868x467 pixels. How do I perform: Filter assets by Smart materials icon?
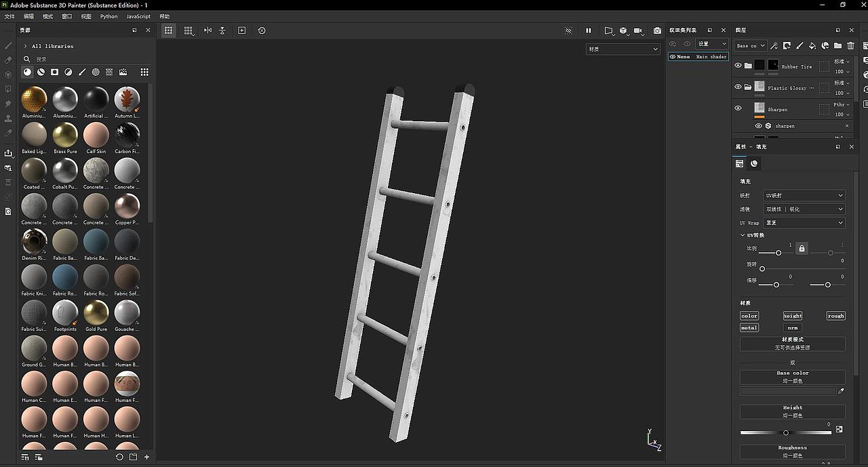point(41,72)
